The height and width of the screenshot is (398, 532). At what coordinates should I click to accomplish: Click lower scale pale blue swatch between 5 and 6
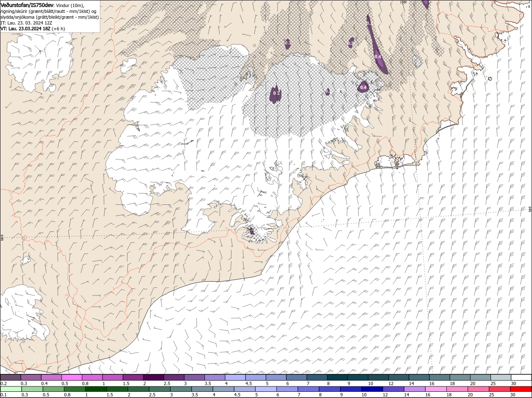tap(266, 389)
